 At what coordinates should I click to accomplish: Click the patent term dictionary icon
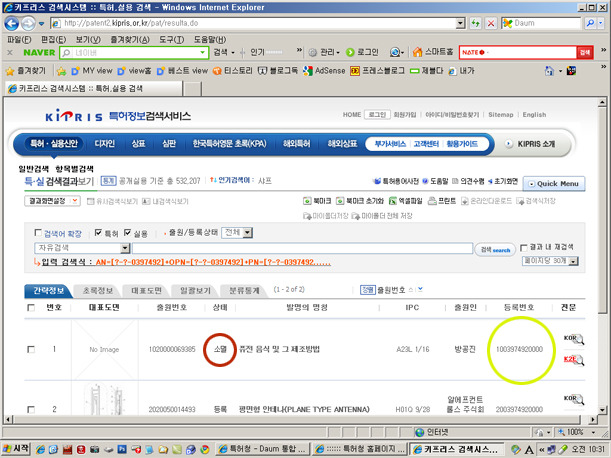[377, 181]
